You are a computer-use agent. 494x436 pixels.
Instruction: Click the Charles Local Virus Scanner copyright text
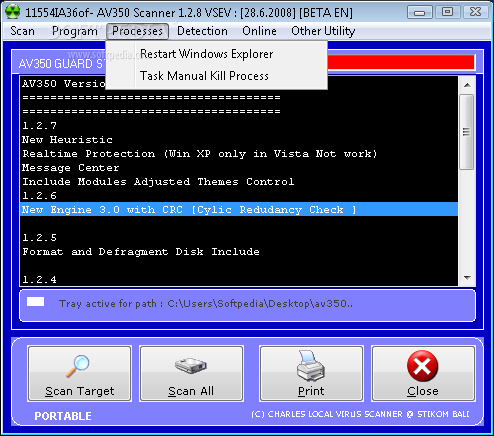360,414
